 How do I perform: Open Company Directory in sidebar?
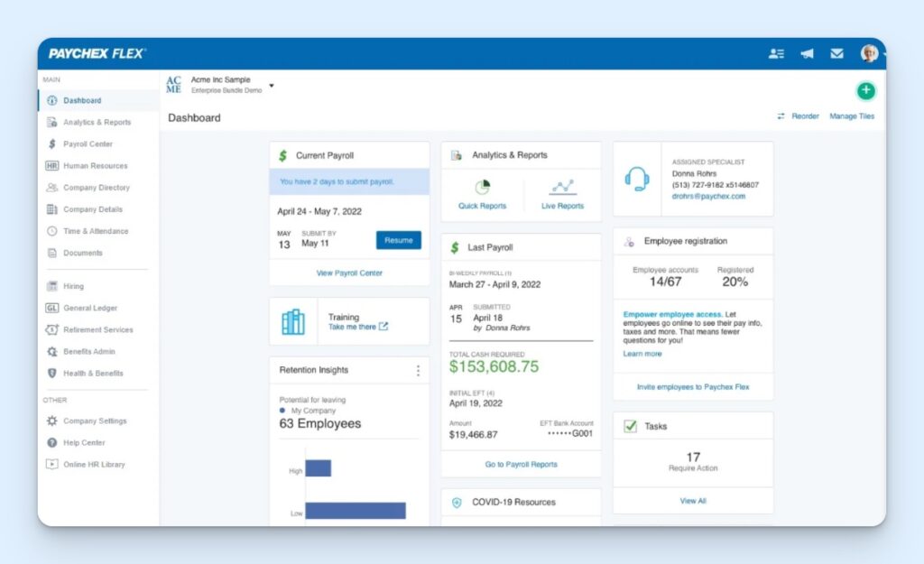[98, 188]
